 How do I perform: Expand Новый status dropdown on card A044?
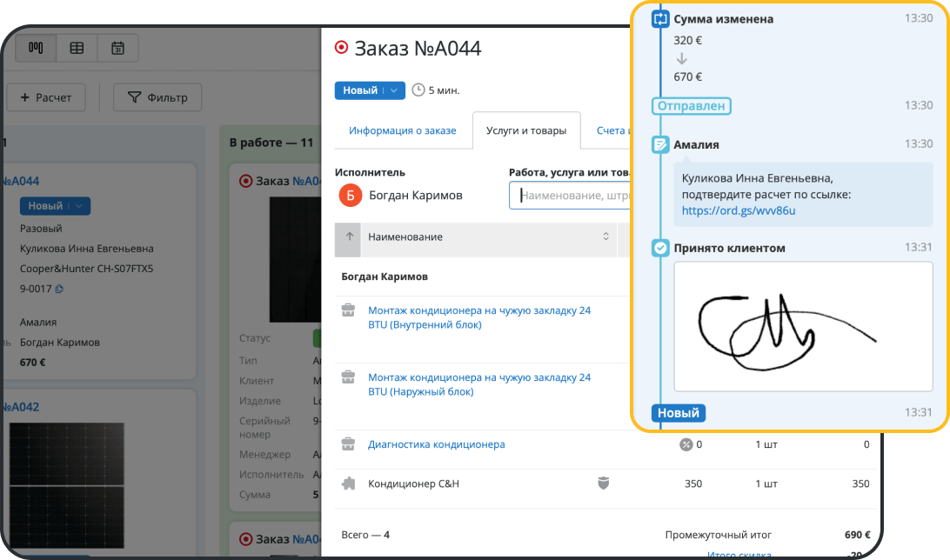coord(79,206)
